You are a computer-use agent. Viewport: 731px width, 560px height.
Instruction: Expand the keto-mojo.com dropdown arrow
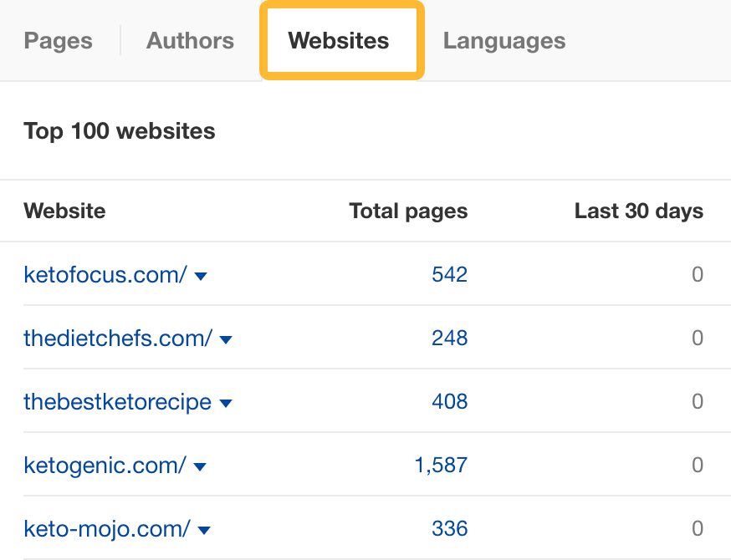(x=205, y=529)
